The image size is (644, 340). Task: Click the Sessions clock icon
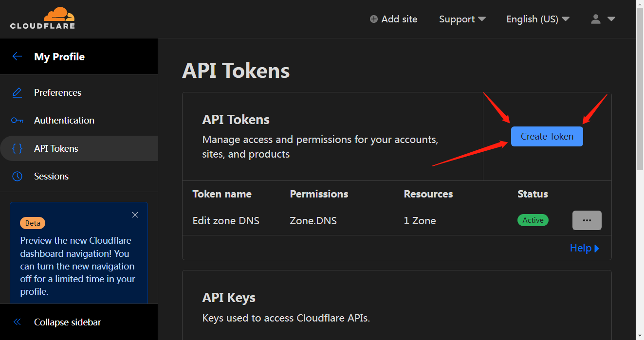pos(17,176)
